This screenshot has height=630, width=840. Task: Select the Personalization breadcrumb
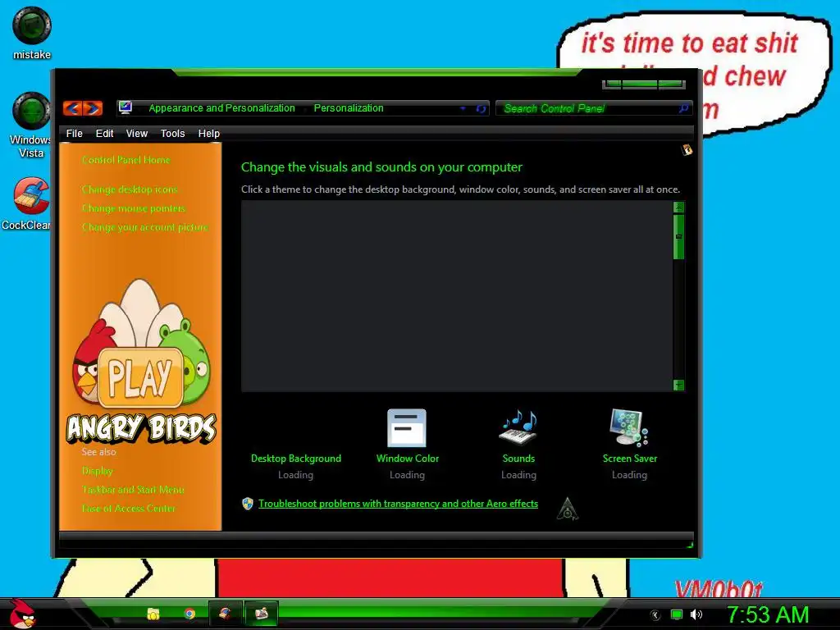pos(349,108)
